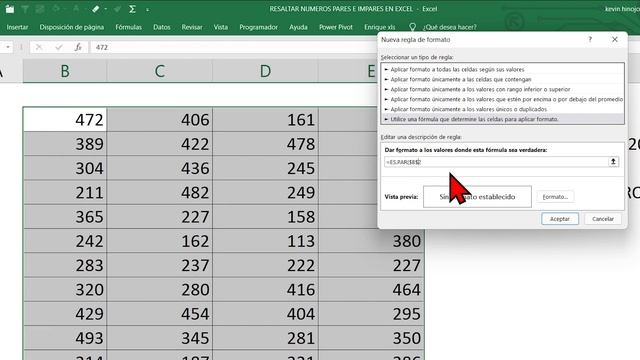Click the kevin hinoj account name
The width and height of the screenshot is (640, 360).
pos(622,9)
